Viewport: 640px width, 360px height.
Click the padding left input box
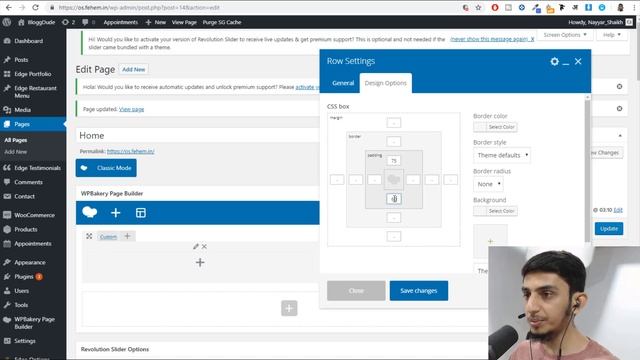[x=374, y=180]
